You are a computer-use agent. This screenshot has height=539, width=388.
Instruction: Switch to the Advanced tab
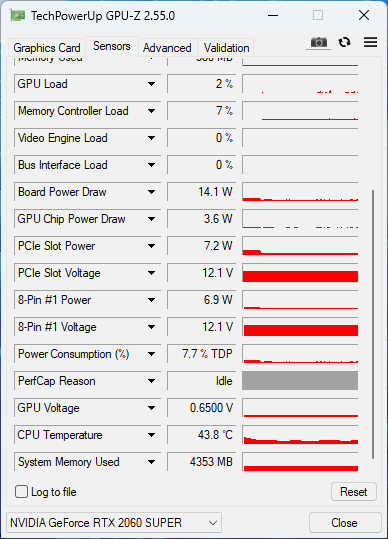(x=167, y=47)
